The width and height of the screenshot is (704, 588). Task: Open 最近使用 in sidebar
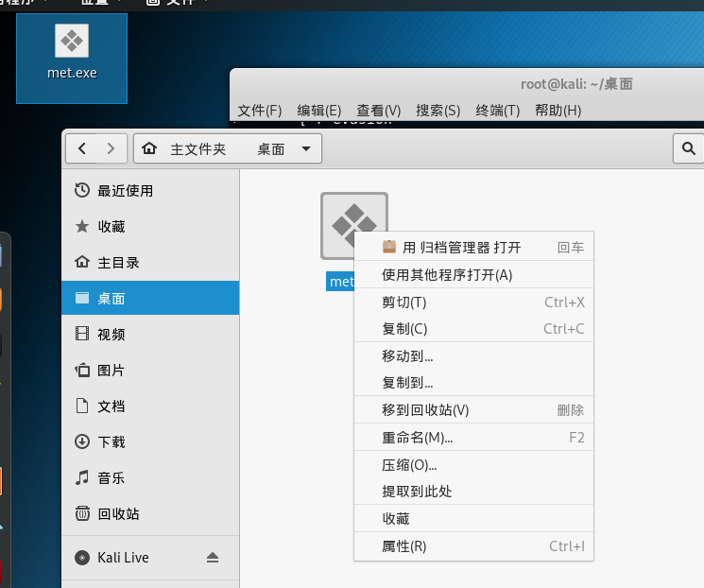tap(150, 190)
